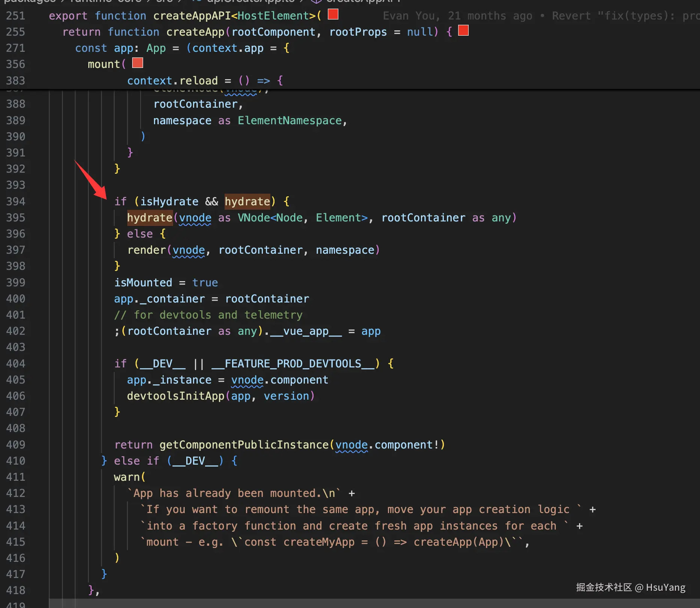Click the 'render' function call on line 397
This screenshot has height=608, width=700.
[x=146, y=250]
